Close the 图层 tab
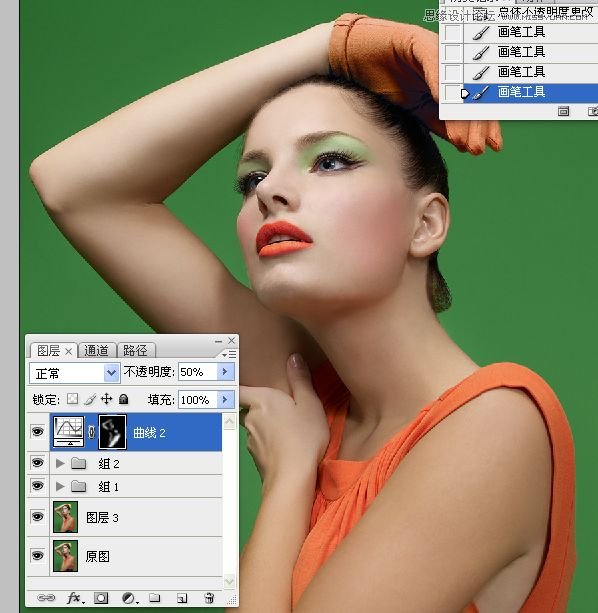The height and width of the screenshot is (613, 598). click(68, 351)
